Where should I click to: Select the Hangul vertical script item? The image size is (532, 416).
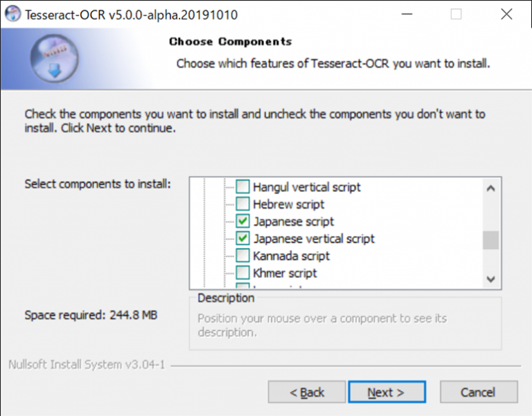[307, 187]
